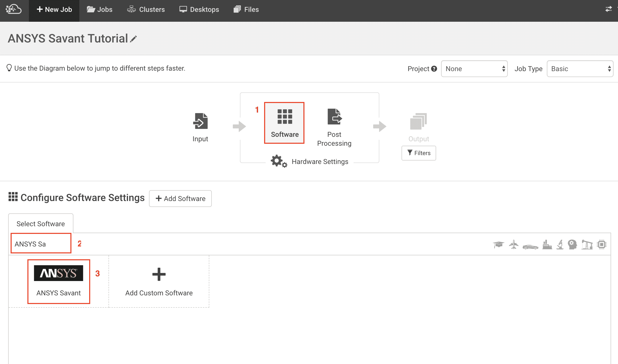Choose the ANSYS Savant software tile
This screenshot has width=618, height=364.
click(x=59, y=281)
